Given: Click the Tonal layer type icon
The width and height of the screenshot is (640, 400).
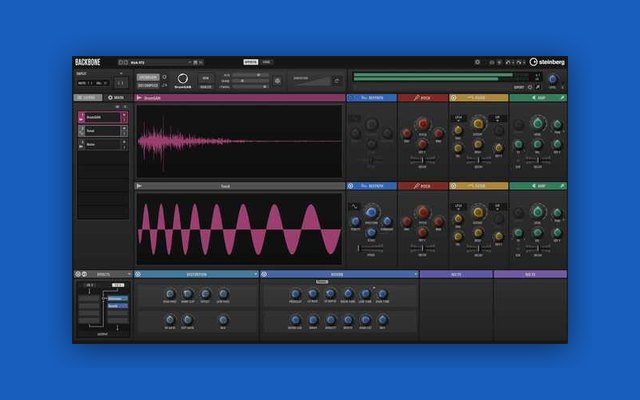Looking at the screenshot, I should point(81,131).
